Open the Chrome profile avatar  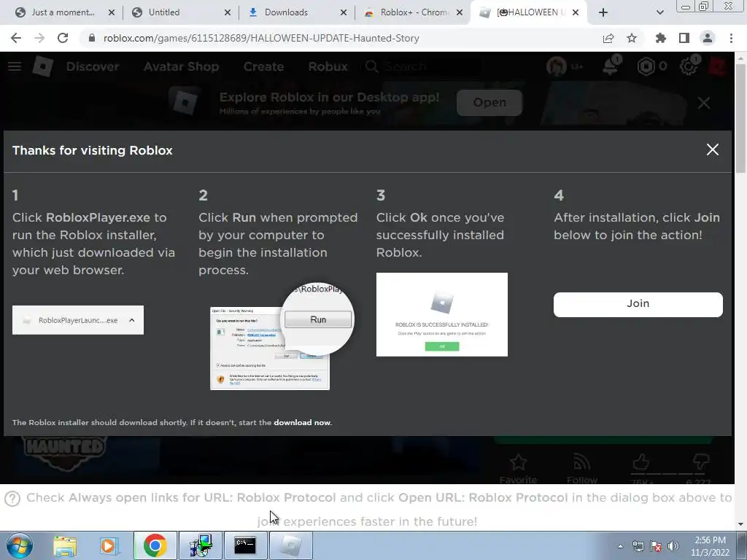tap(708, 38)
